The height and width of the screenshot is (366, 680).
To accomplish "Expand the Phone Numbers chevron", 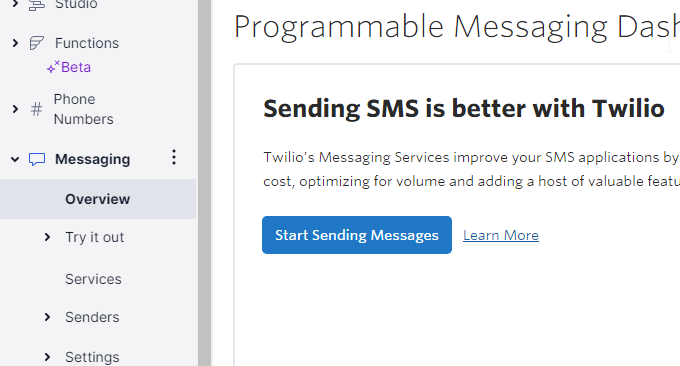I will tap(15, 109).
